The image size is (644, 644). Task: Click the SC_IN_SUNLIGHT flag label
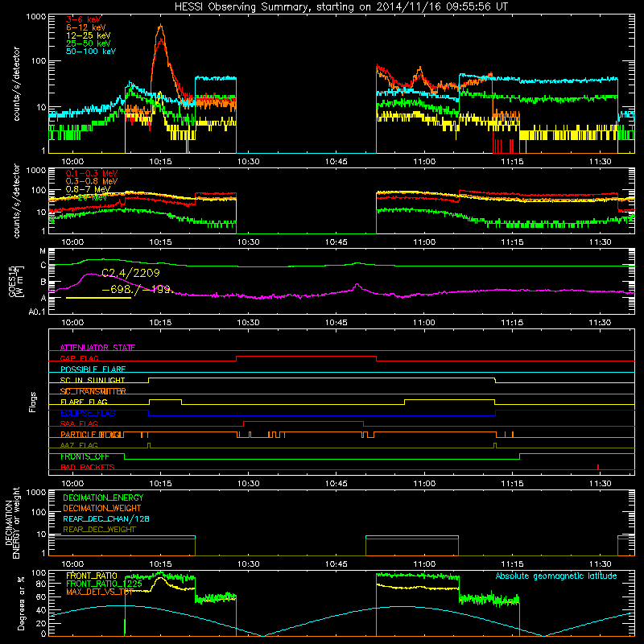point(93,380)
